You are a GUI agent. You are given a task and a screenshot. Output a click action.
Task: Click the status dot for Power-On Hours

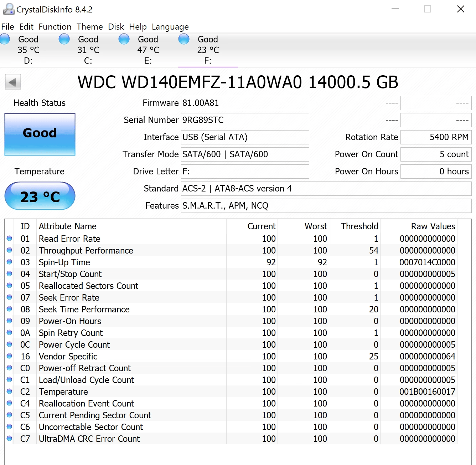point(9,321)
